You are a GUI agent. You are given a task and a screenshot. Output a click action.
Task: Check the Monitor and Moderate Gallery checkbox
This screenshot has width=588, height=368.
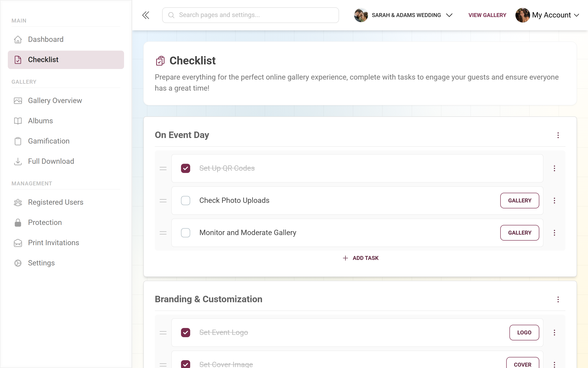click(x=186, y=233)
